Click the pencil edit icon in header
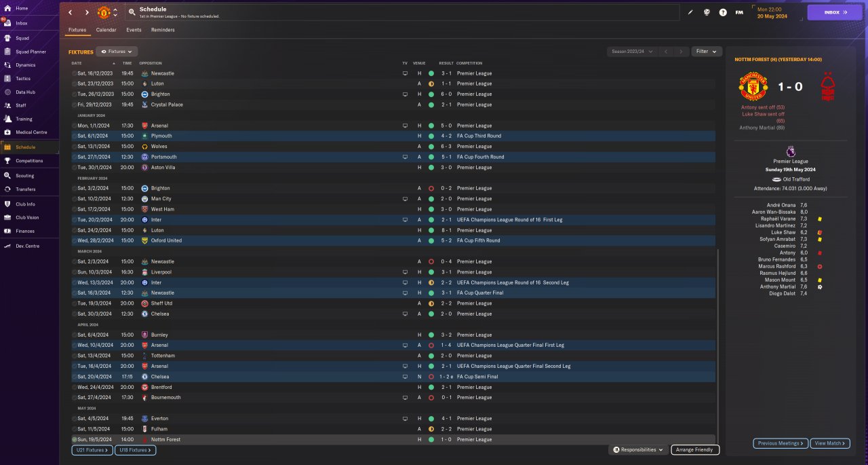Screen dimensions: 868x465 [x=690, y=12]
